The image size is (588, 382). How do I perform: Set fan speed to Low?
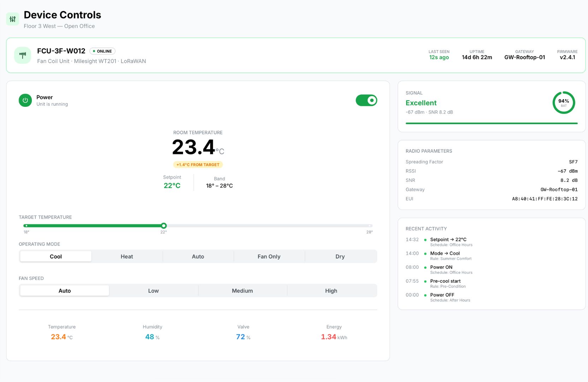tap(153, 291)
